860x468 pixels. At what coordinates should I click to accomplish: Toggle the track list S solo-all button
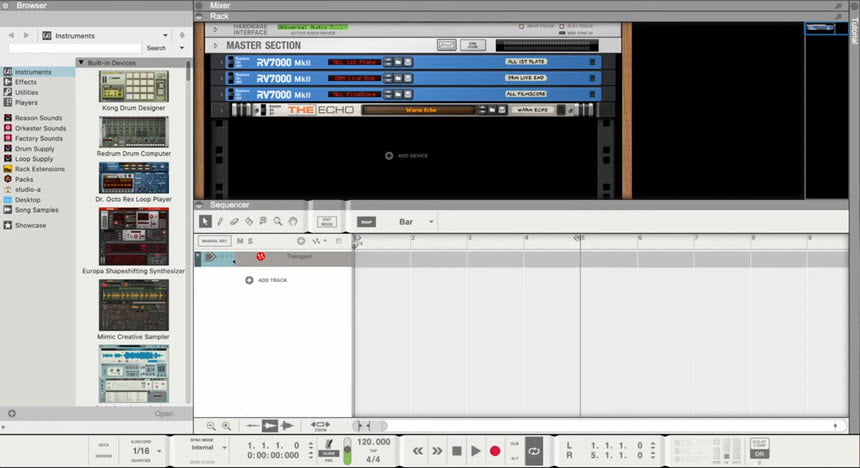pos(250,241)
